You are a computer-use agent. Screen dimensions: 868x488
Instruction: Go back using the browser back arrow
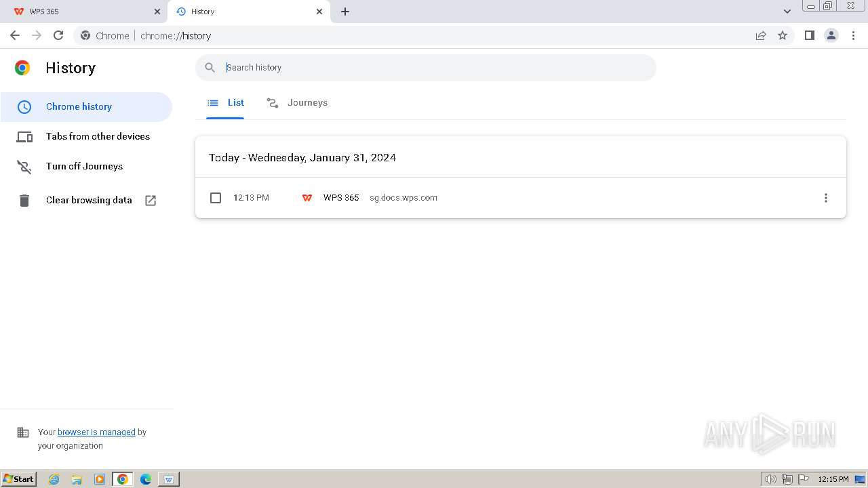point(15,35)
